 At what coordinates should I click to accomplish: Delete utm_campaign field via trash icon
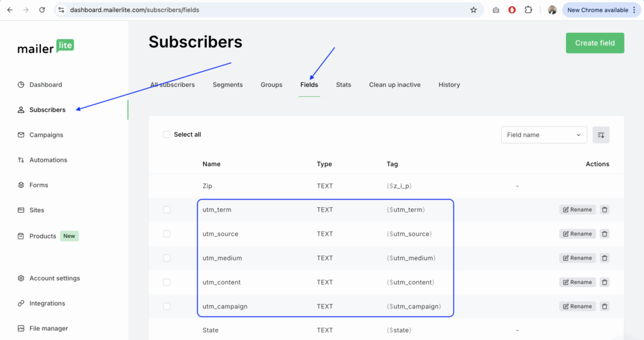[x=604, y=306]
